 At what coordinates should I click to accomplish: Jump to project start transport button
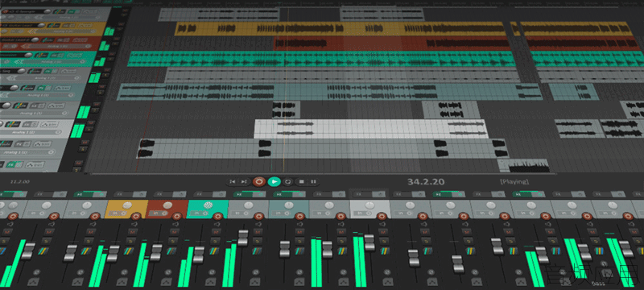pyautogui.click(x=232, y=181)
